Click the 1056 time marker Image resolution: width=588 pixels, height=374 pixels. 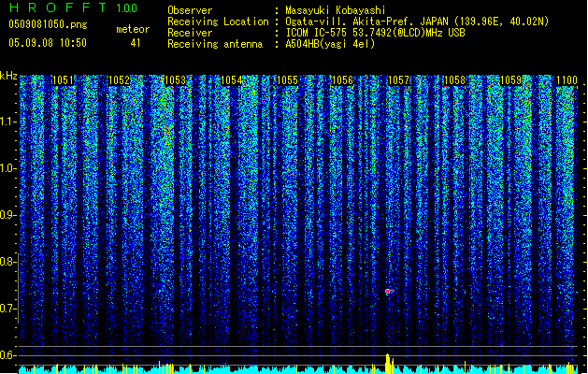click(342, 80)
